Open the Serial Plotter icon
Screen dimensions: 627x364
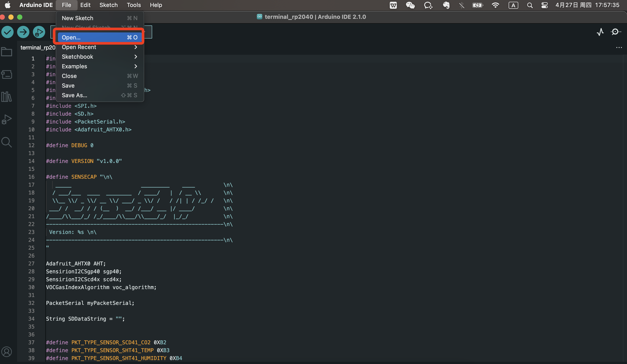[x=600, y=32]
